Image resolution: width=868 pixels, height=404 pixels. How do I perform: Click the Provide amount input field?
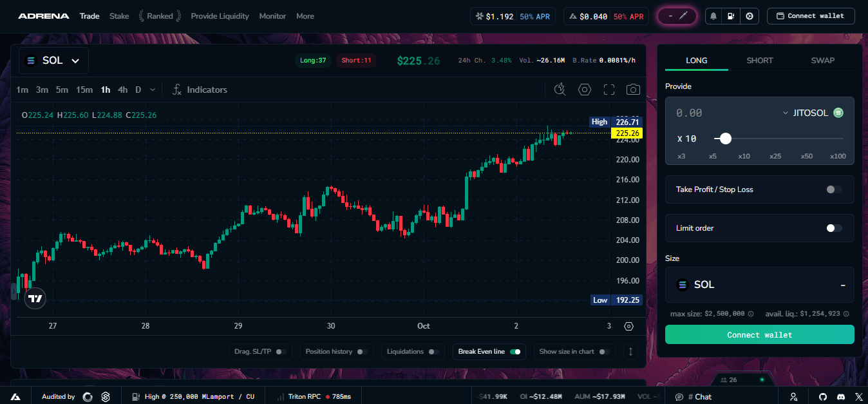pos(721,113)
